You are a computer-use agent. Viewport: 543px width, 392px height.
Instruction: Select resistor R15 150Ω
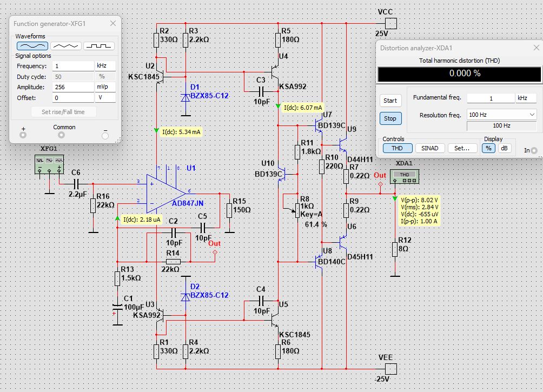[229, 210]
